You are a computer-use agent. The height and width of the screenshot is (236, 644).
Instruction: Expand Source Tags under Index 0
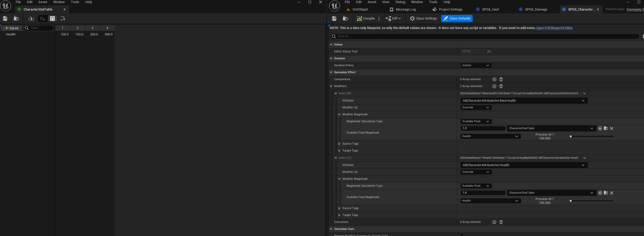[x=339, y=144]
